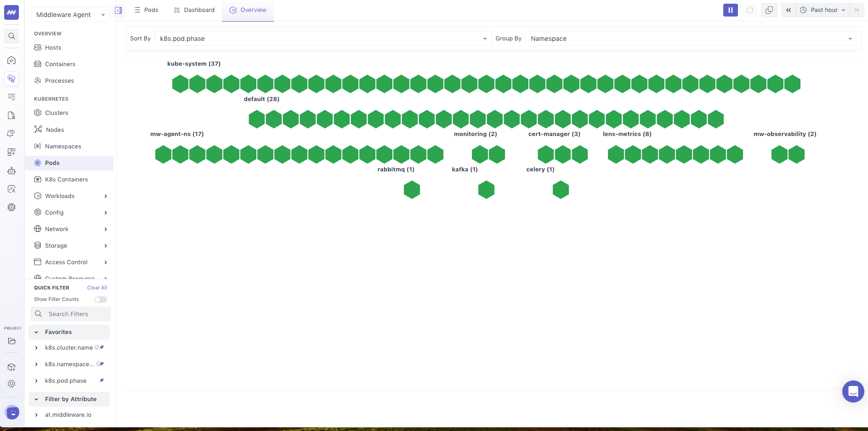Open the bot/robot icon in left rail
Screen dimensions: 868x431
tap(11, 170)
